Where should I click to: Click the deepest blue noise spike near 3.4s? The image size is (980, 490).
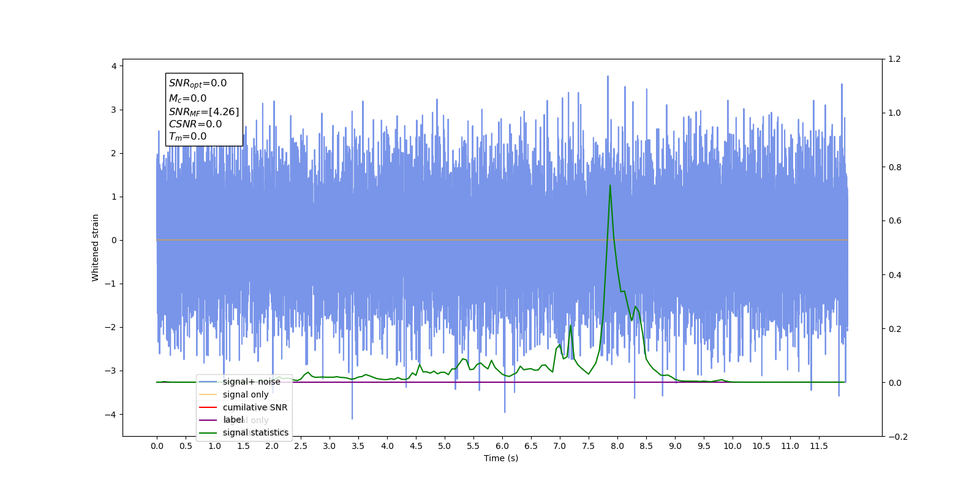[x=352, y=418]
